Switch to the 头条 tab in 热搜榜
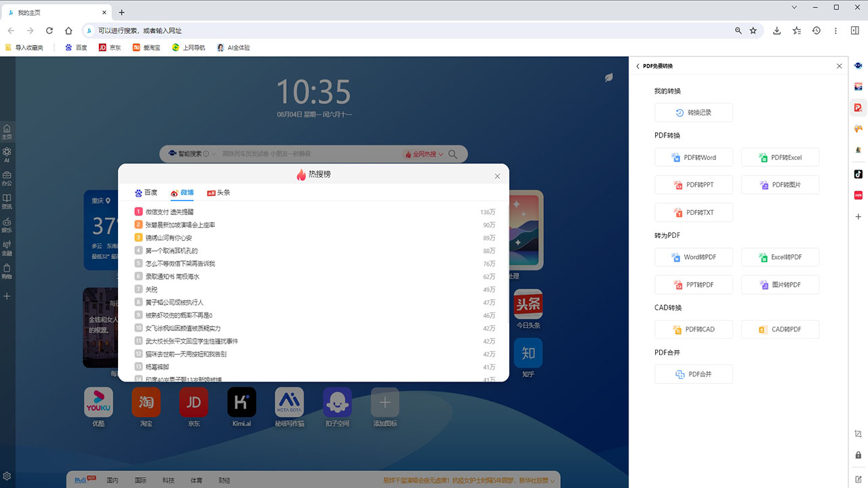This screenshot has width=868, height=488. (218, 192)
